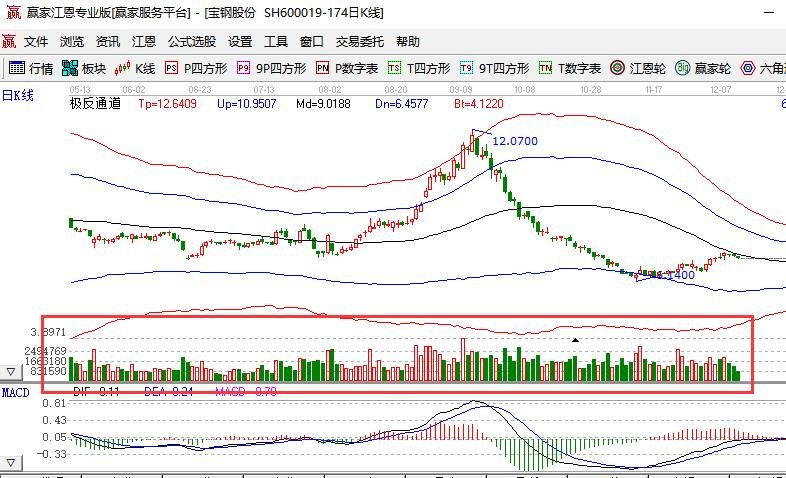Switch to K线 candlestick chart

pyautogui.click(x=135, y=69)
